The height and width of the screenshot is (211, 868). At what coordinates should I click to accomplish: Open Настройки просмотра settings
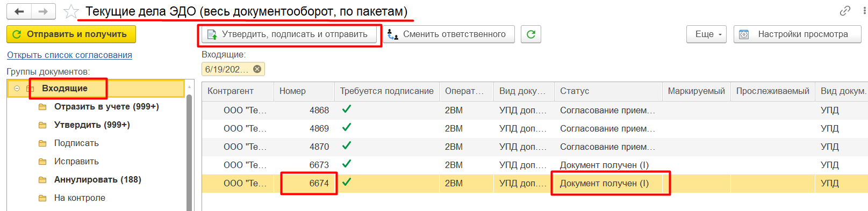click(797, 34)
